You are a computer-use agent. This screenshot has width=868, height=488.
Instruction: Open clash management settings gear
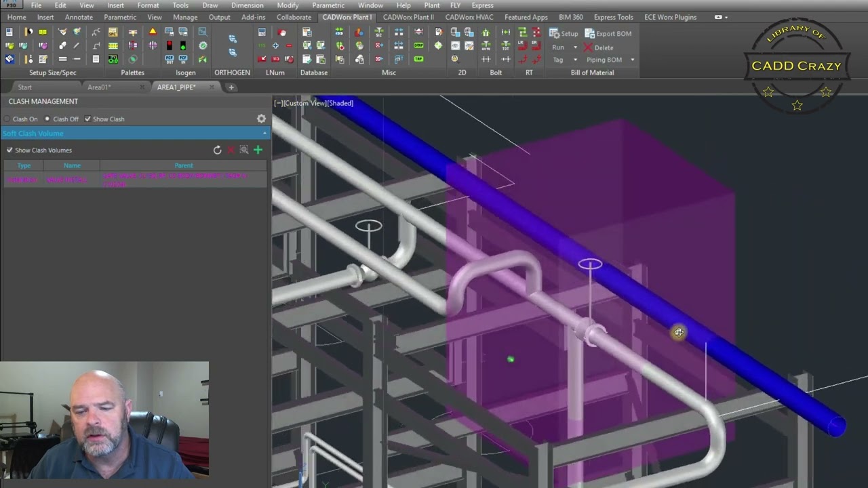(x=261, y=119)
